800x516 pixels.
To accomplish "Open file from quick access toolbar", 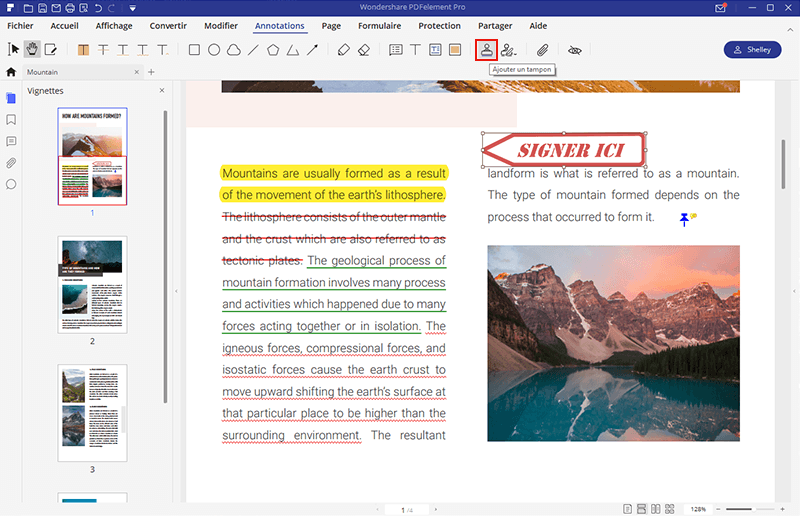I will (x=28, y=8).
